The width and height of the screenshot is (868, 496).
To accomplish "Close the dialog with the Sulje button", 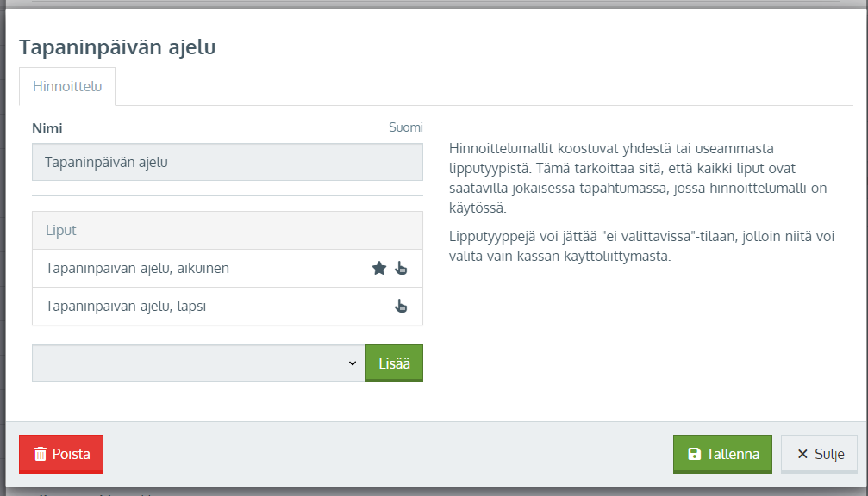I will click(x=819, y=454).
